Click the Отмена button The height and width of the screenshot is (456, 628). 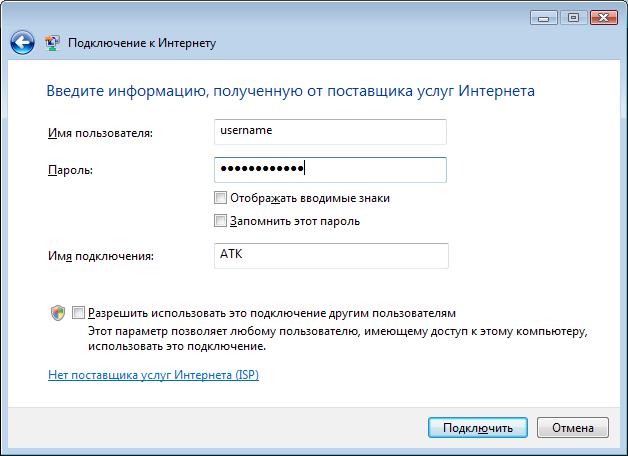(x=573, y=428)
